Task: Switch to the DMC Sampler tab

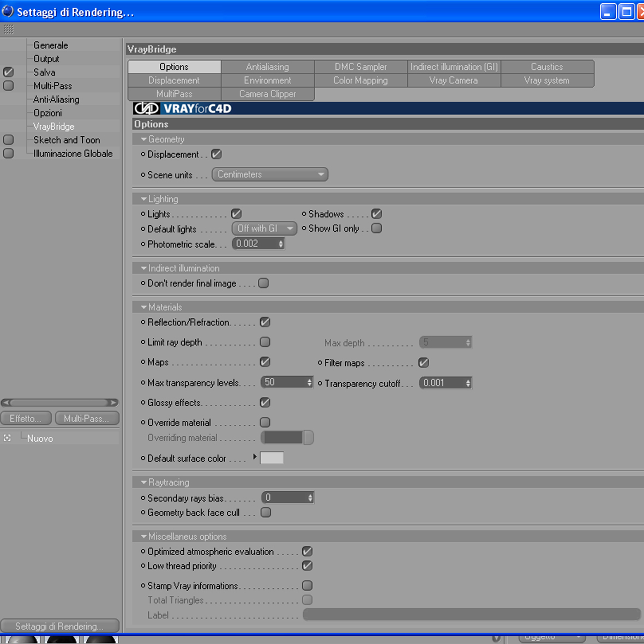Action: click(x=360, y=67)
